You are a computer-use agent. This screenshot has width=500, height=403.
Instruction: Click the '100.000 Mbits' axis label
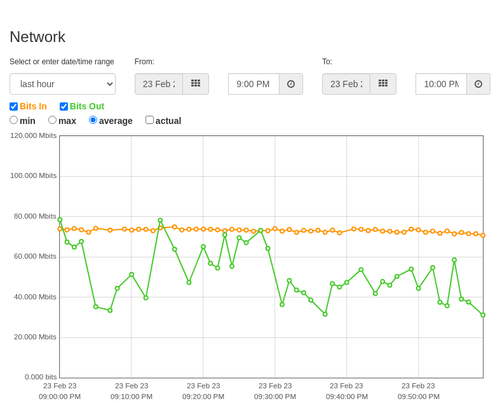pos(33,176)
